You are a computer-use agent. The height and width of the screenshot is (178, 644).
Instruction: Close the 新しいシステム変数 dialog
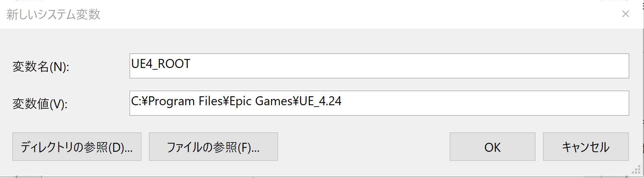(x=625, y=14)
